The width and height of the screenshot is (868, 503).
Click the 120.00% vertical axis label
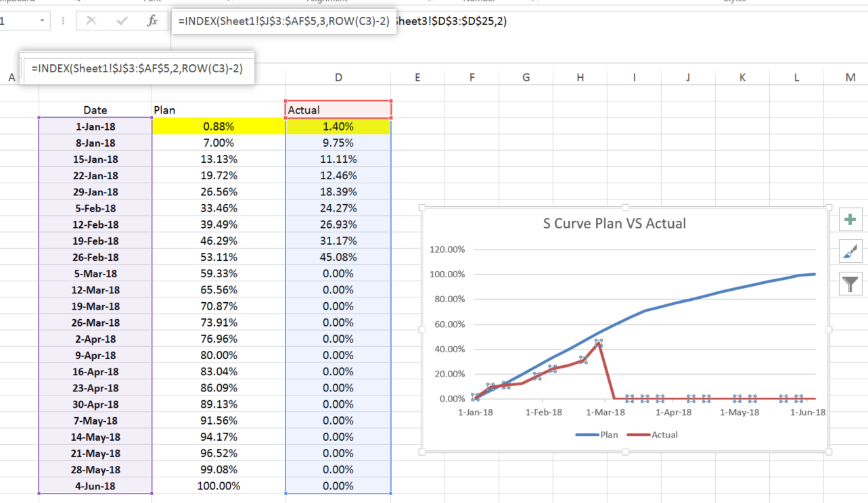click(x=447, y=249)
